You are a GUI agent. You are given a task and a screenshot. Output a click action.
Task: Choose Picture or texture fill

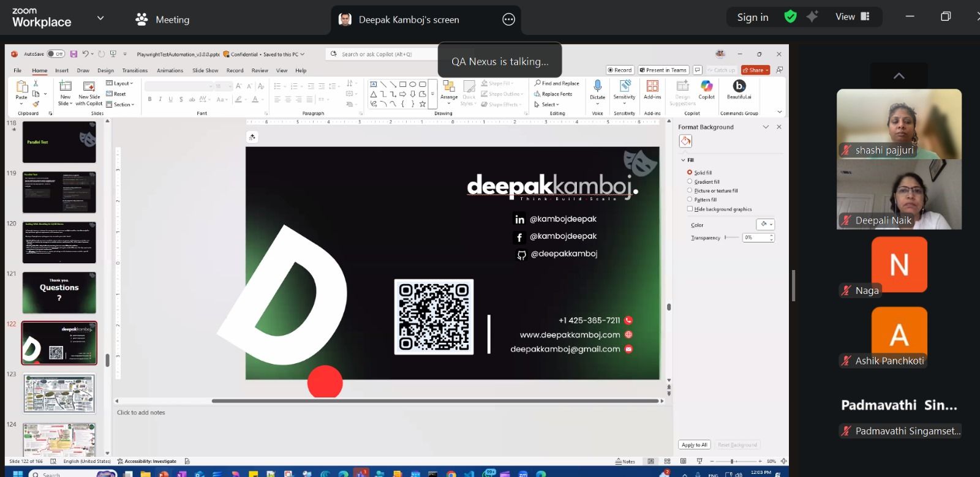690,190
